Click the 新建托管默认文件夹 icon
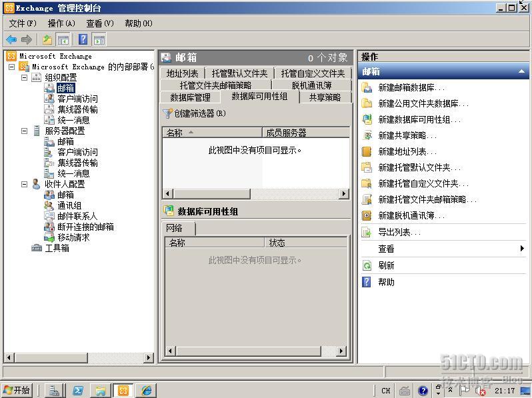Viewport: 532px width, 398px height. pos(367,167)
